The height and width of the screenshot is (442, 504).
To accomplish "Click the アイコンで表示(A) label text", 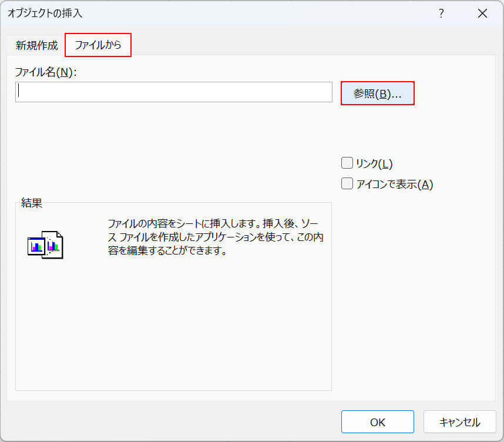I will point(394,185).
